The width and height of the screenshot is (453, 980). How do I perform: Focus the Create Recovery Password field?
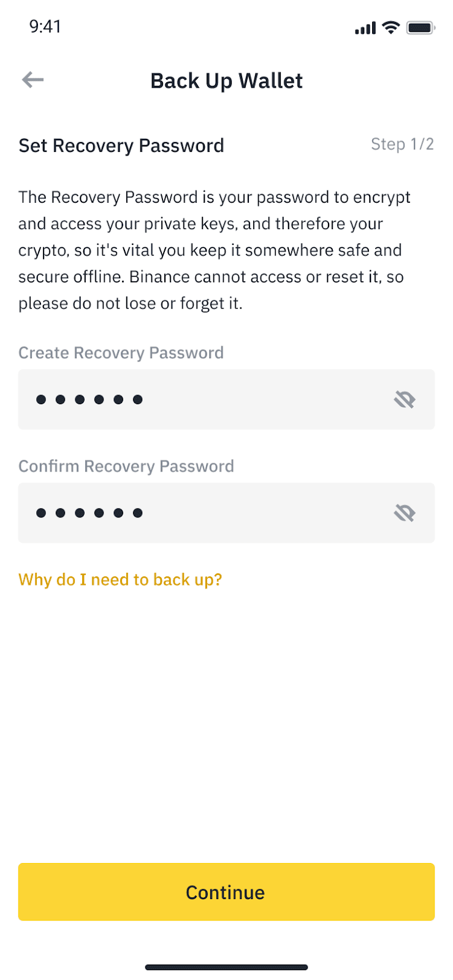pos(245,400)
